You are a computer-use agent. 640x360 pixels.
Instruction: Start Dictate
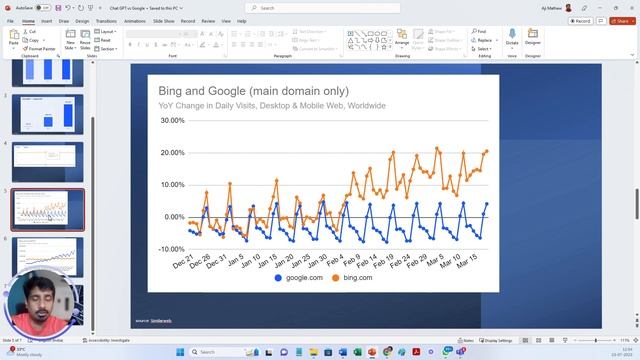click(512, 37)
